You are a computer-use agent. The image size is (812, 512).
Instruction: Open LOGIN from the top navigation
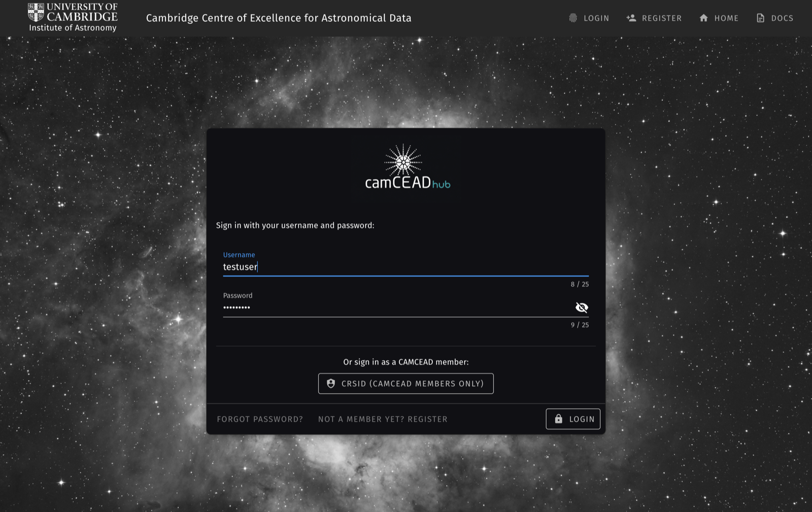click(x=589, y=18)
